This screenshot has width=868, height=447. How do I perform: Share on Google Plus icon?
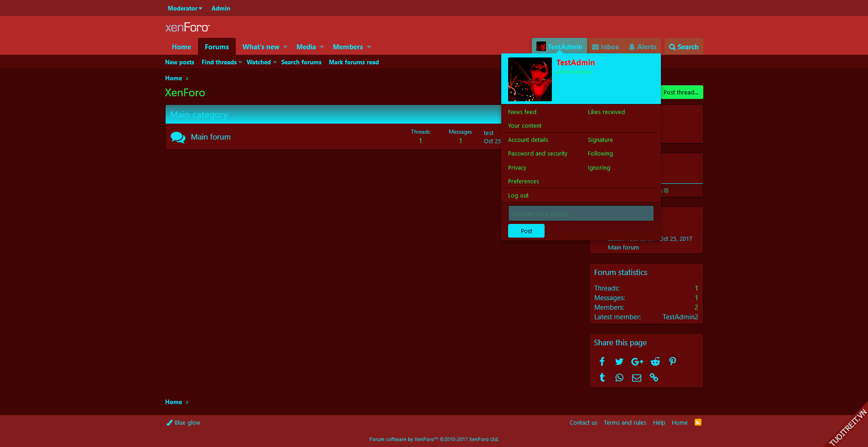tap(637, 362)
